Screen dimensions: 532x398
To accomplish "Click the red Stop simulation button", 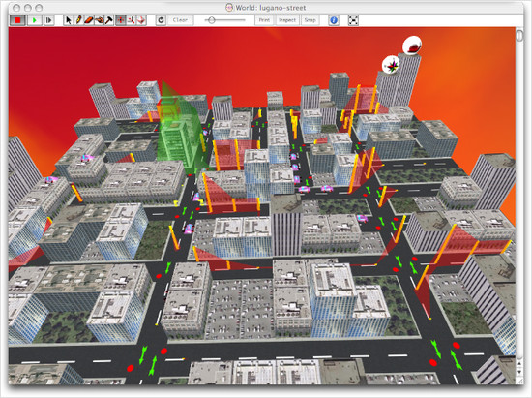I will 16,20.
